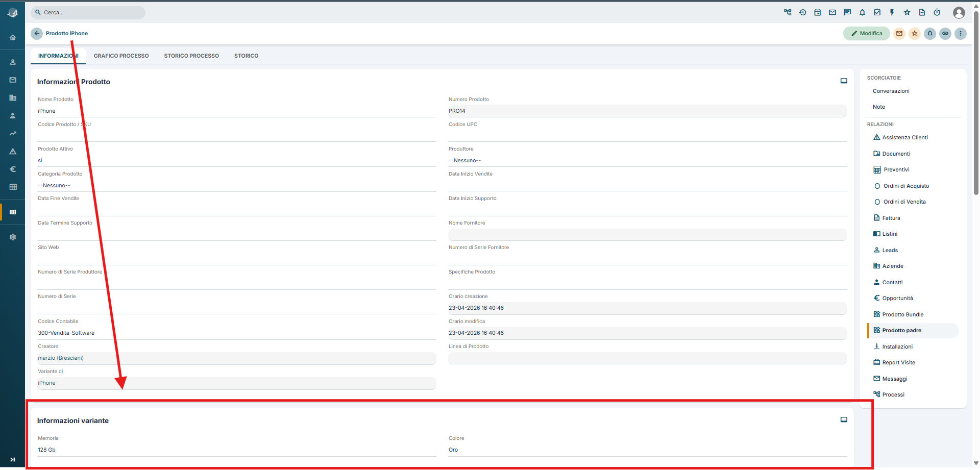Switch to the Storico Processo tab
980x470 pixels.
pyautogui.click(x=191, y=56)
